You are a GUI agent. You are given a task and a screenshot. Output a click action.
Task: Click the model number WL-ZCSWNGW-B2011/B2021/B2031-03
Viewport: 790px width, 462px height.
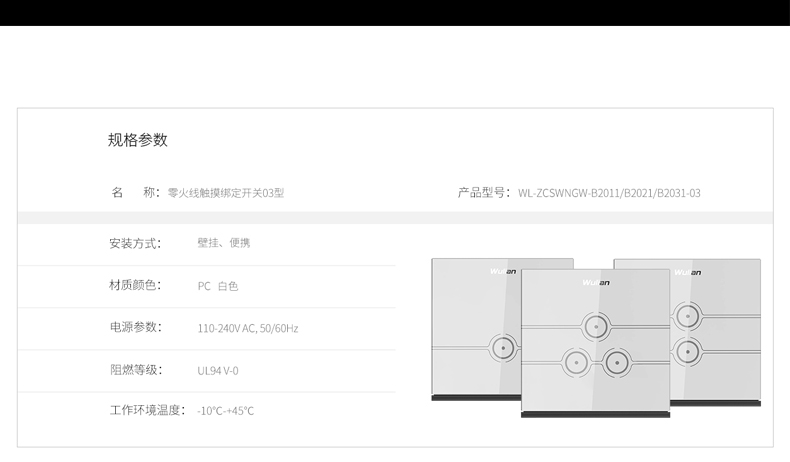point(609,193)
